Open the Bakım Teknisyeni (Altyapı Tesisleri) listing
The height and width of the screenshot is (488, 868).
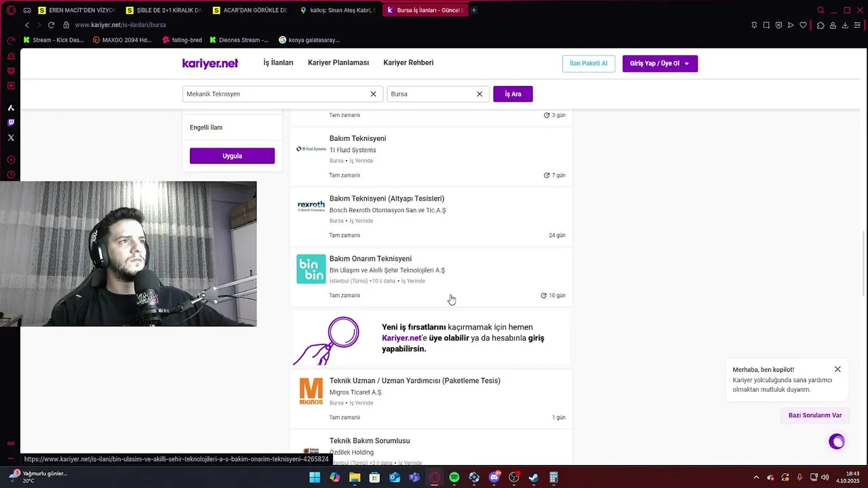pyautogui.click(x=387, y=199)
